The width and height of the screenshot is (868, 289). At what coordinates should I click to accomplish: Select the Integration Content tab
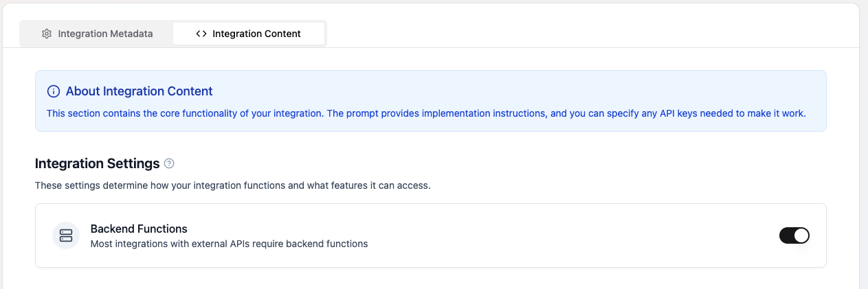[x=248, y=34]
